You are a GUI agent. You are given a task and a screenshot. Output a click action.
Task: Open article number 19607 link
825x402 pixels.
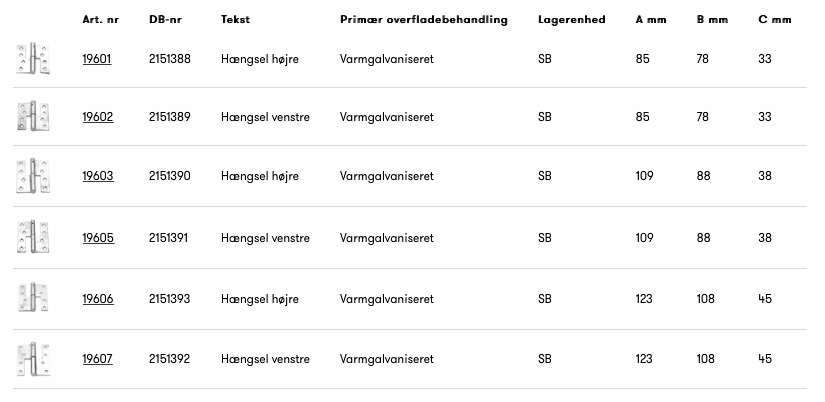coord(97,359)
